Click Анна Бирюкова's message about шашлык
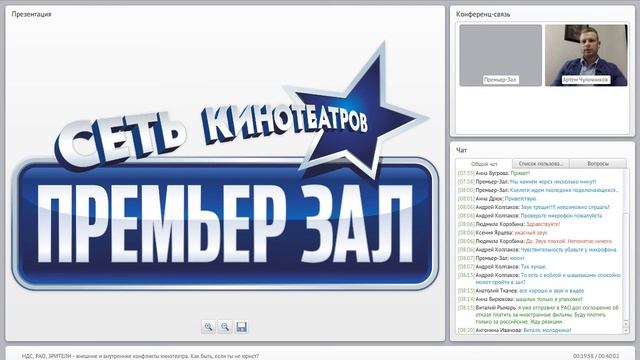 (549, 299)
